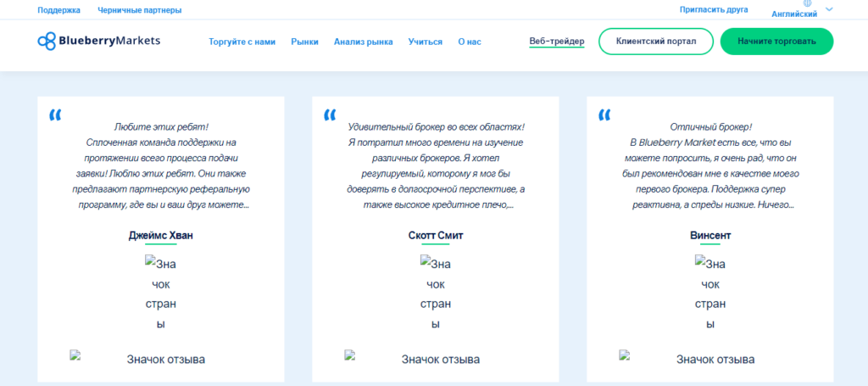Expand the language chevron next to Английский

[x=829, y=8]
